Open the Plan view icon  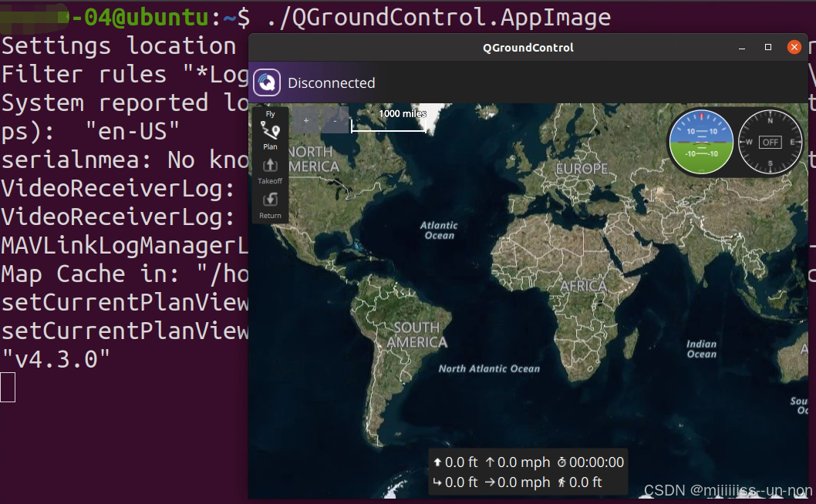(x=270, y=130)
